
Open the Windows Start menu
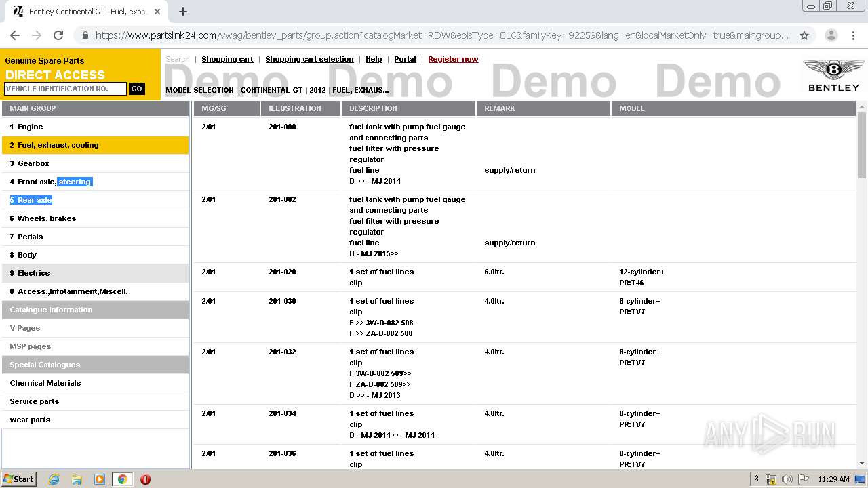19,479
